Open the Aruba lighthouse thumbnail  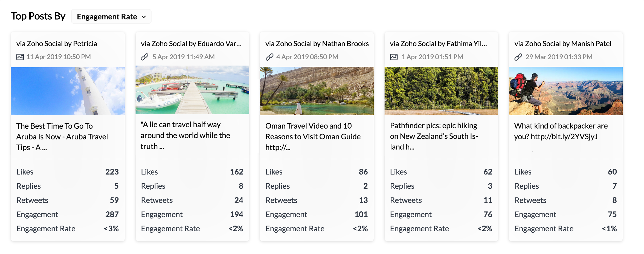[x=68, y=91]
